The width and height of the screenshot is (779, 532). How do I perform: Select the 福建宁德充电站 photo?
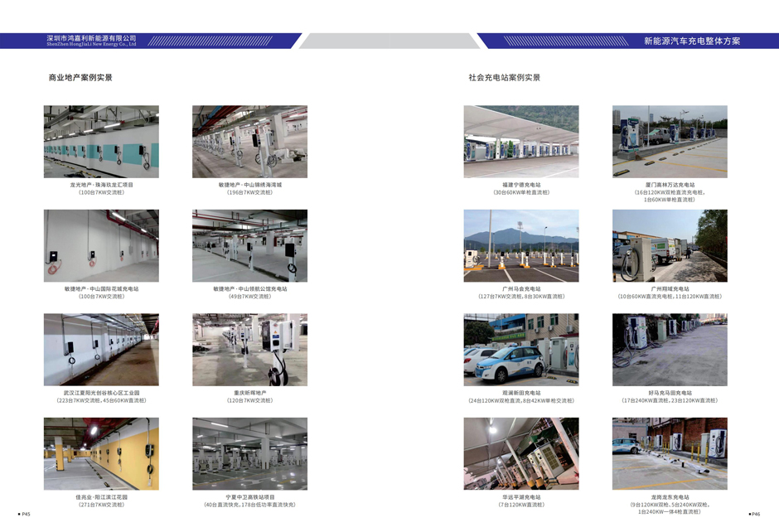pyautogui.click(x=520, y=141)
